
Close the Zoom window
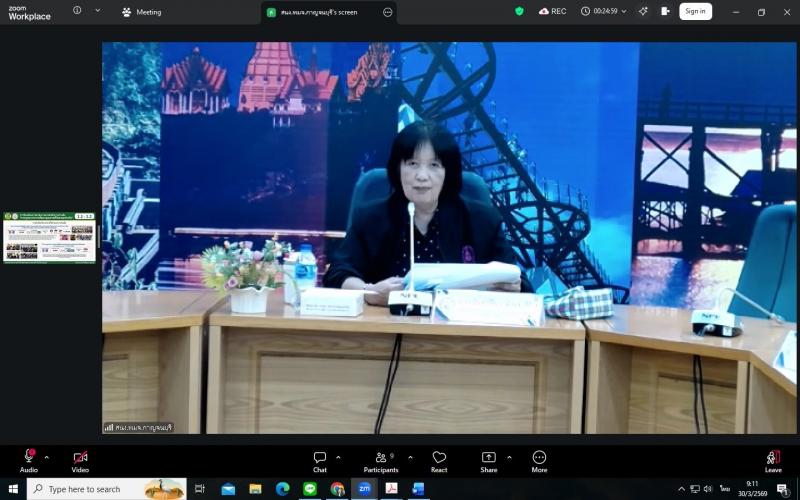(787, 12)
